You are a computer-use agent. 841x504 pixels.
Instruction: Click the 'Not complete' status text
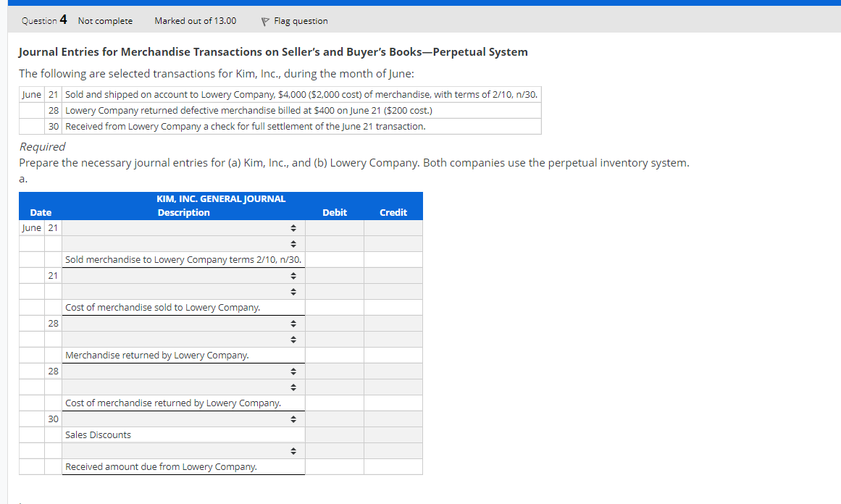coord(105,21)
